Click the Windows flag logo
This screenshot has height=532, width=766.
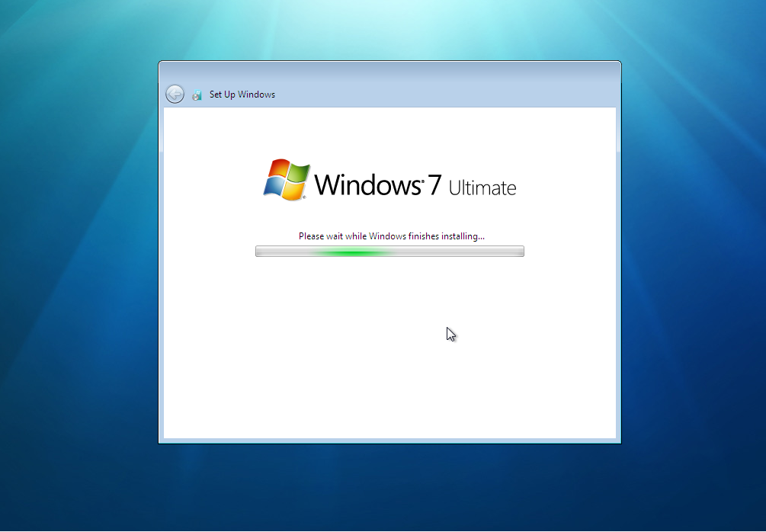point(287,180)
